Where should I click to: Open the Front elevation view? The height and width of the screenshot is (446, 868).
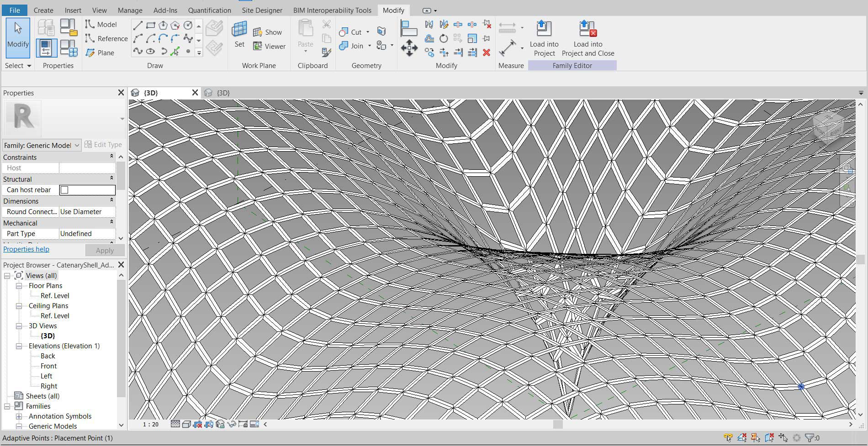48,366
